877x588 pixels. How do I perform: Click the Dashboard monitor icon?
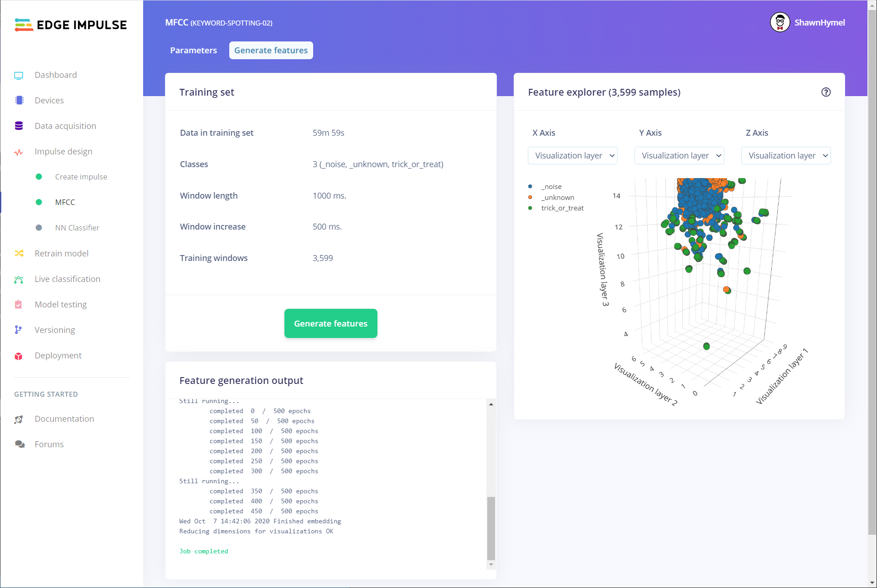coord(19,75)
